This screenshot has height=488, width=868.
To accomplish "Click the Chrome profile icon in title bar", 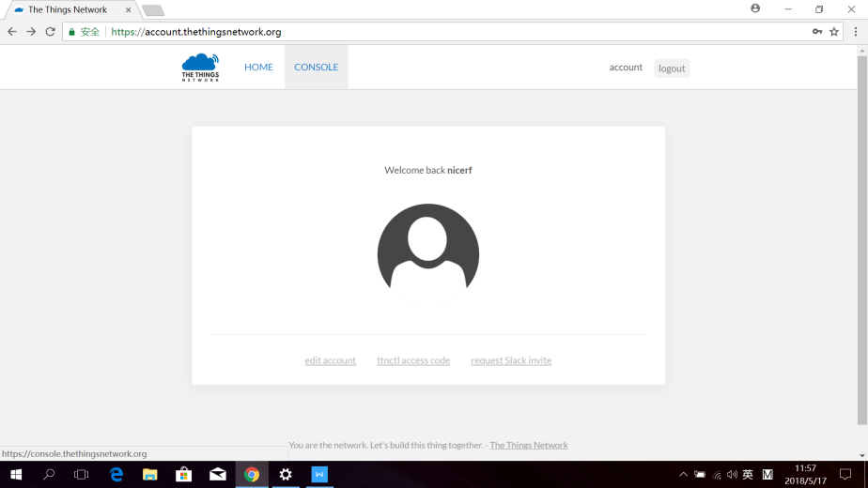I will point(755,9).
